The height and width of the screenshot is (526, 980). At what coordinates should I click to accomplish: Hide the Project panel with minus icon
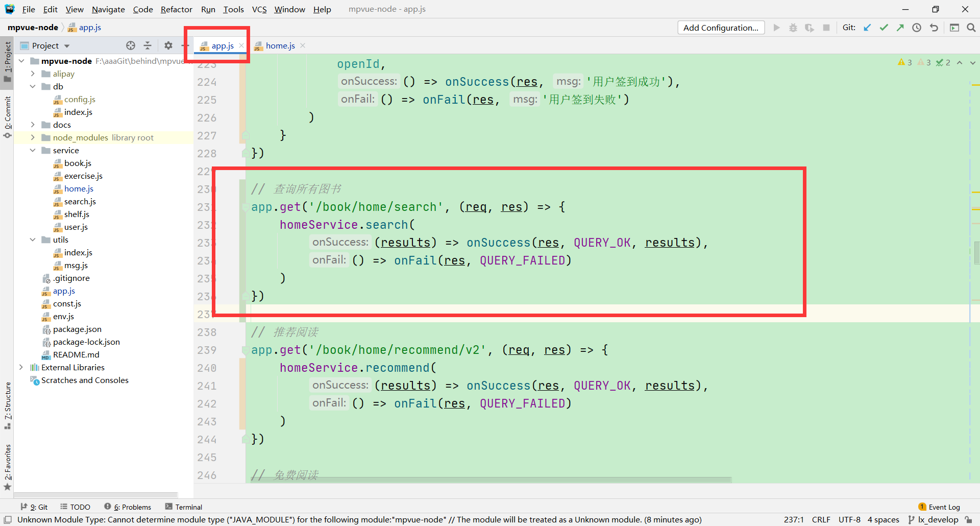(184, 45)
